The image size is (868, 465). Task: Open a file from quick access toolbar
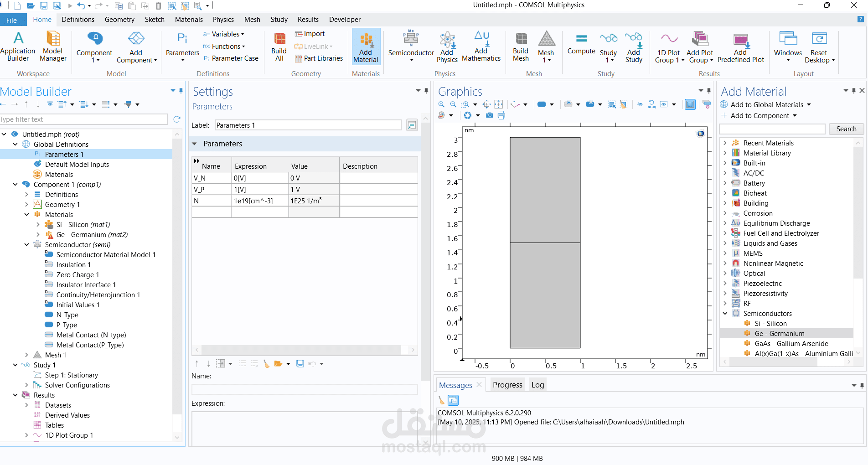31,5
